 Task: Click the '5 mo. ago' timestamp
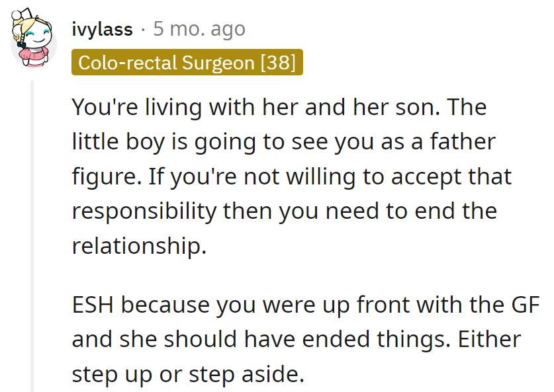199,29
